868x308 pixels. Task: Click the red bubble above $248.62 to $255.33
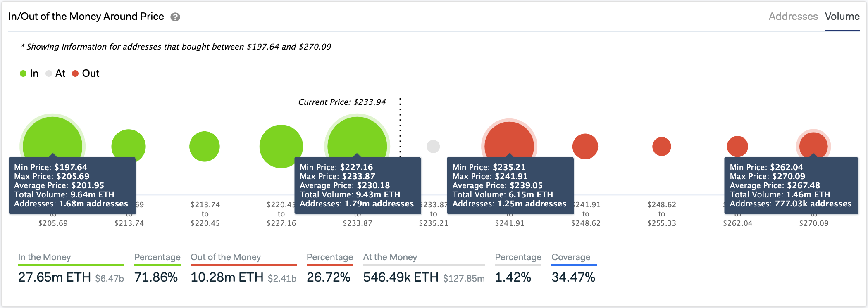point(661,146)
